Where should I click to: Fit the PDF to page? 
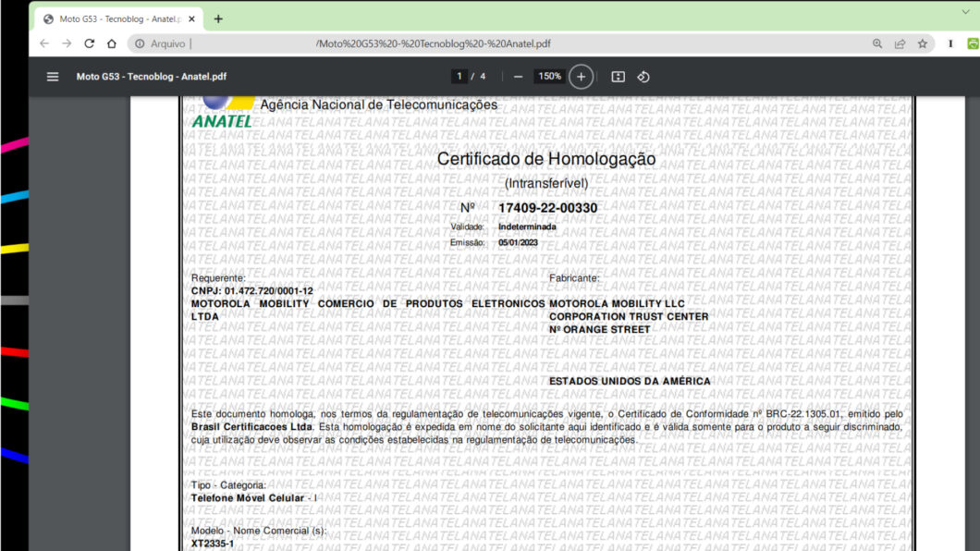(x=619, y=77)
